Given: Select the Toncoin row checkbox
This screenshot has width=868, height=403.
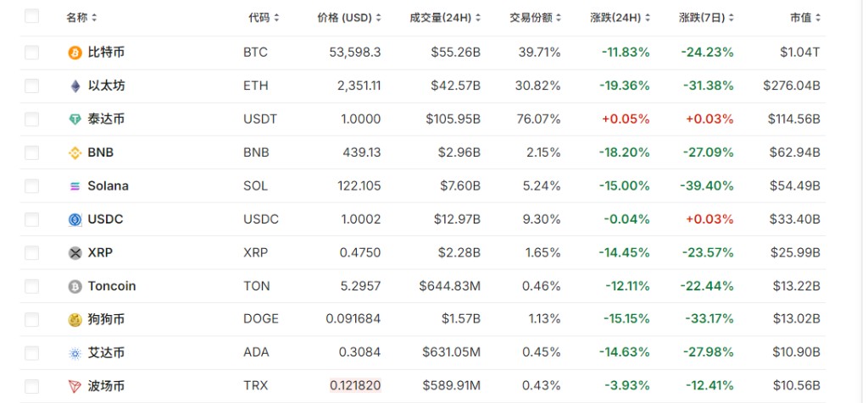Looking at the screenshot, I should click(32, 286).
